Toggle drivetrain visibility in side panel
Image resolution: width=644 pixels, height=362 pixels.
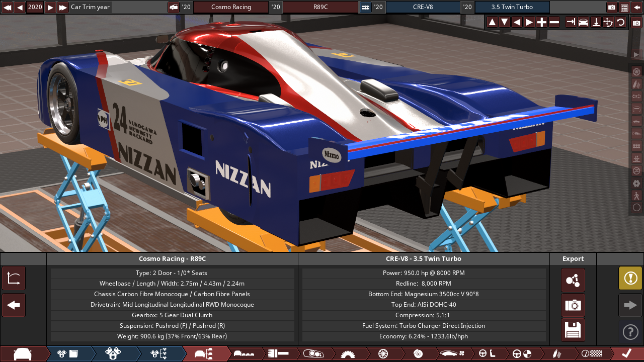(636, 96)
